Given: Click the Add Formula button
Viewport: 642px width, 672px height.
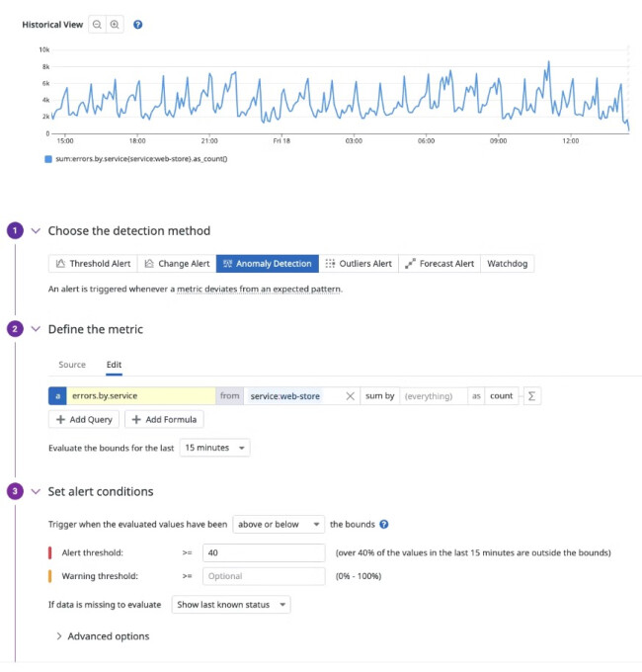Looking at the screenshot, I should coord(164,419).
